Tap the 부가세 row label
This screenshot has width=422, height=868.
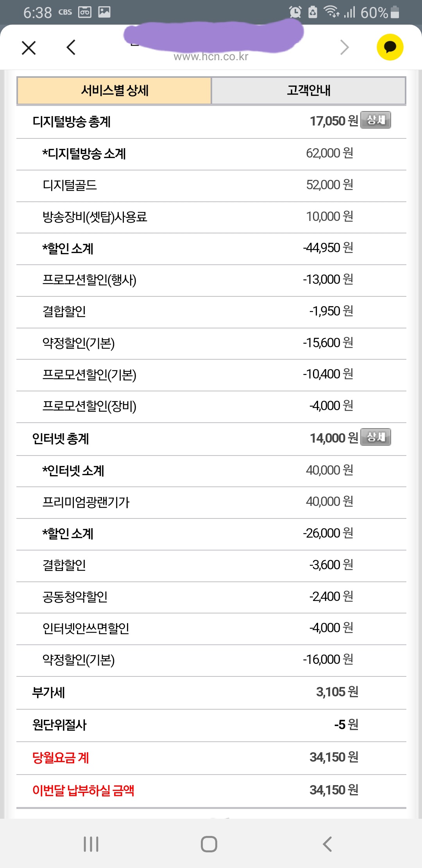pos(48,692)
